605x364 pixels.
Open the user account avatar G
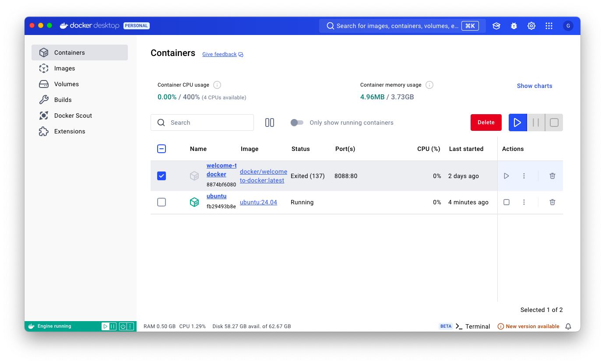[568, 26]
